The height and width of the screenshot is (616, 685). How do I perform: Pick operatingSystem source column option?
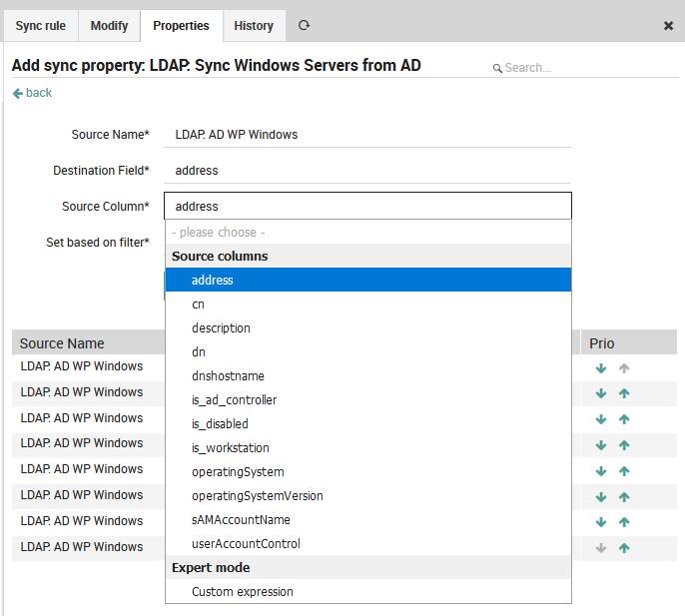[238, 472]
